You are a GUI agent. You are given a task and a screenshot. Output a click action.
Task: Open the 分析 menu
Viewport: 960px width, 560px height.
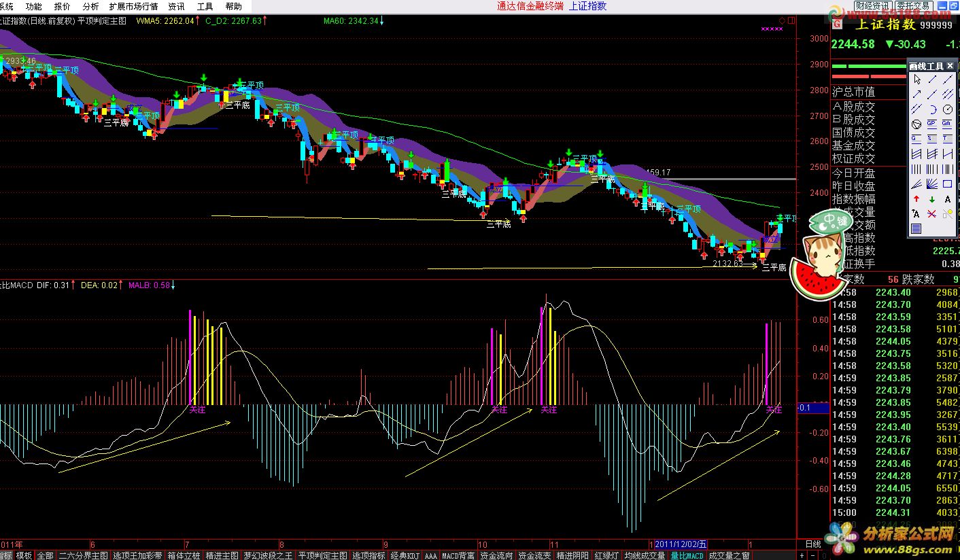click(x=90, y=6)
